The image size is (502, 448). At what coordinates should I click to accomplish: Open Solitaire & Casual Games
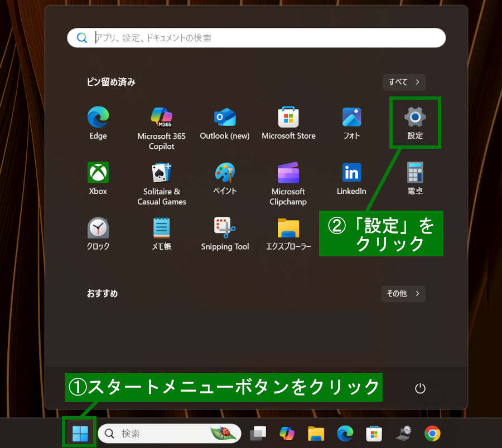click(161, 183)
